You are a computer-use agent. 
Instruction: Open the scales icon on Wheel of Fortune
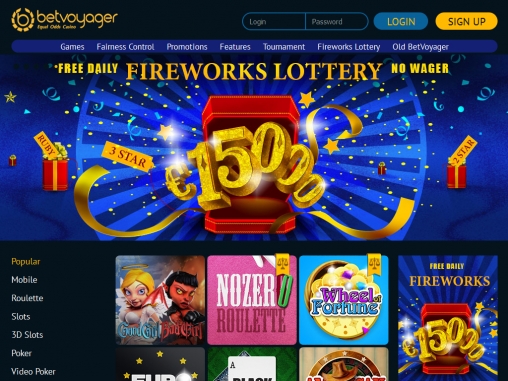pyautogui.click(x=374, y=264)
